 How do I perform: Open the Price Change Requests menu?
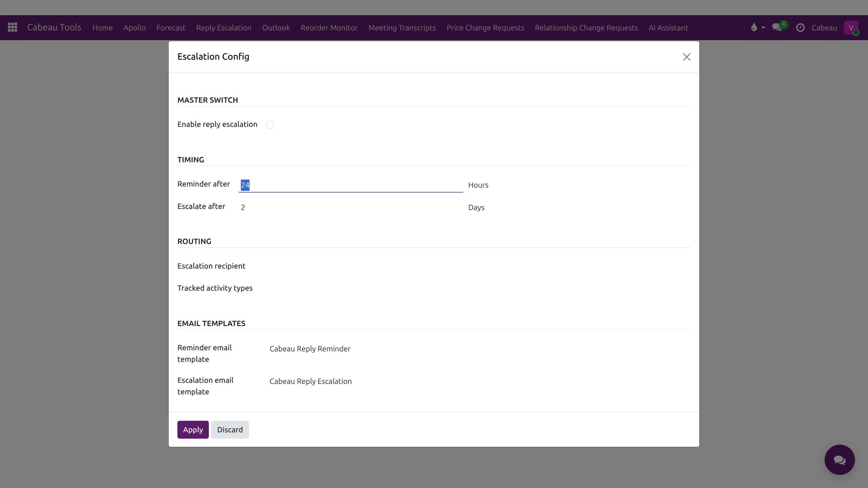(x=485, y=27)
